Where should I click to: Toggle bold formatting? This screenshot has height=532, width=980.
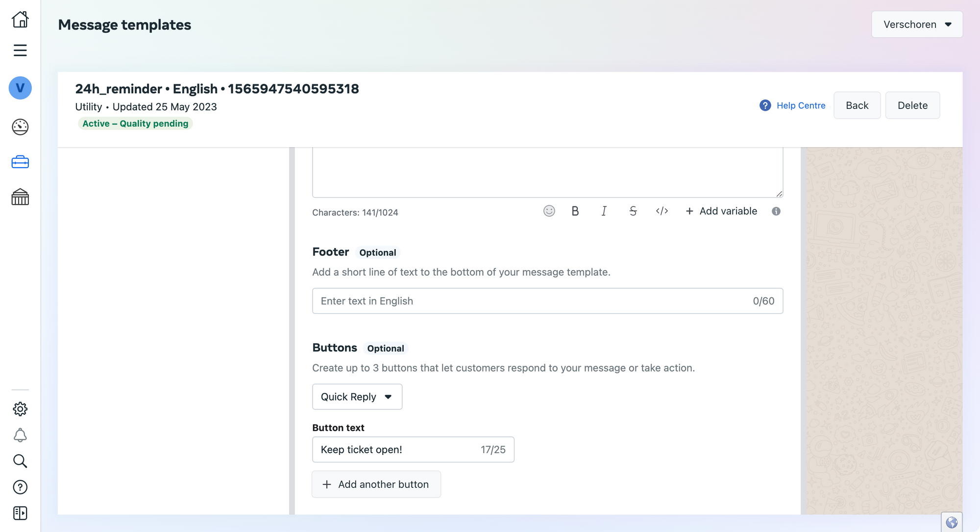[575, 211]
